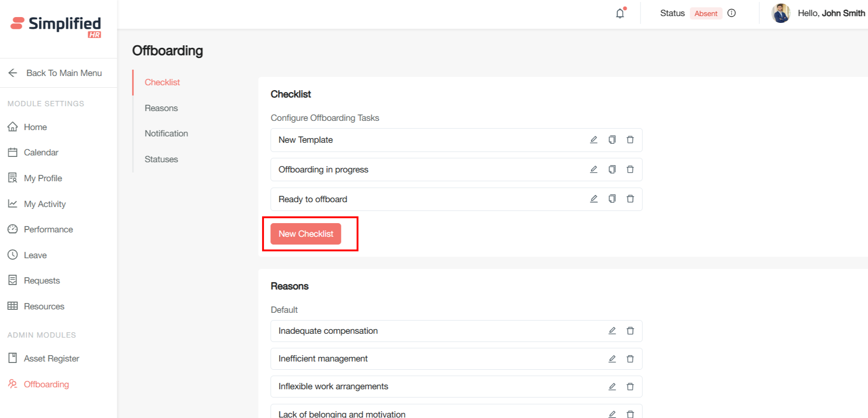The height and width of the screenshot is (418, 868).
Task: Delete the Inefficient management reason
Action: (630, 359)
